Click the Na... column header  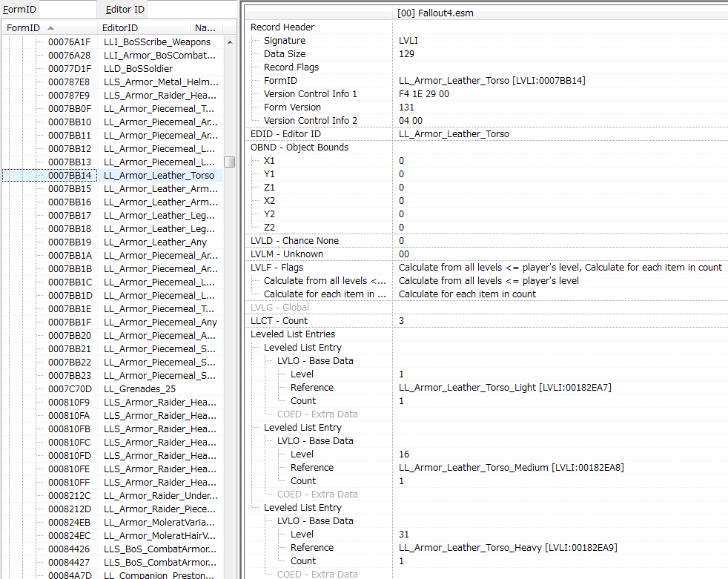[x=206, y=28]
